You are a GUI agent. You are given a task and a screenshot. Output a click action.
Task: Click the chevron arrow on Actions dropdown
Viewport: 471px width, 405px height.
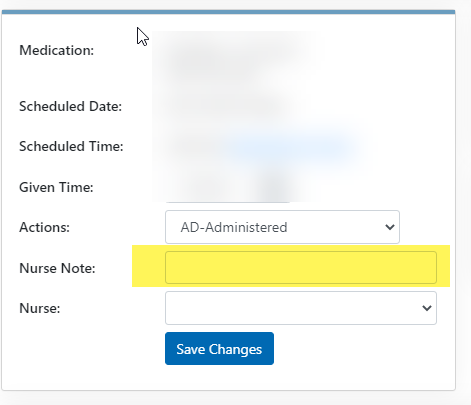(390, 227)
